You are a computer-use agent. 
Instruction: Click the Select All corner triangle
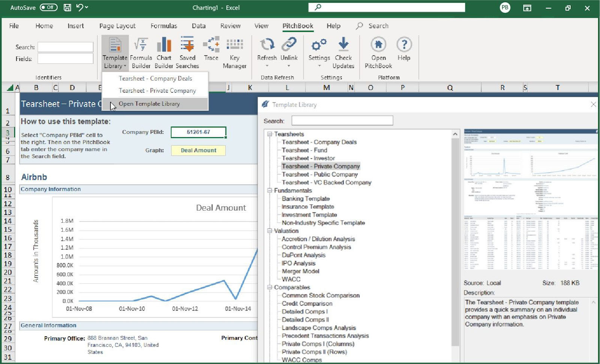pos(10,88)
